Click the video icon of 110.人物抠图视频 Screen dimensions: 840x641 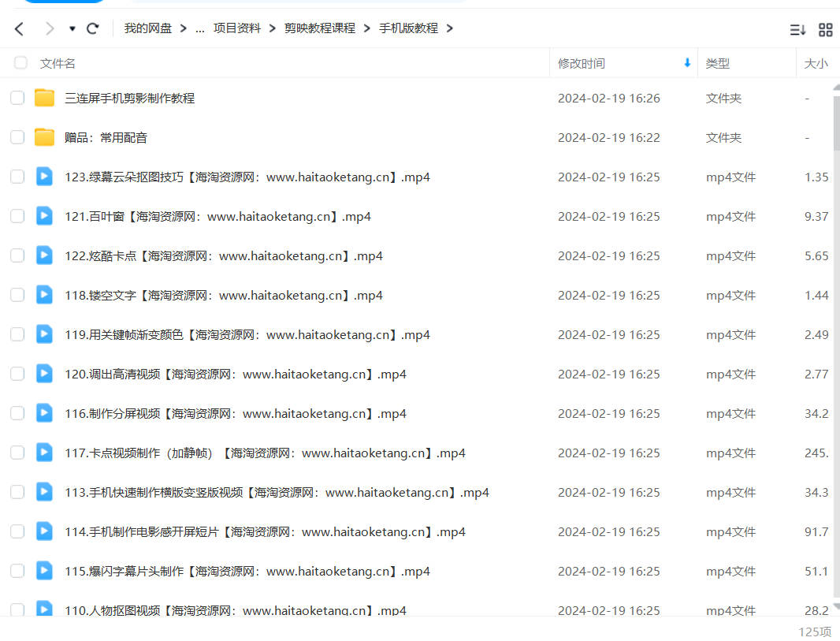point(44,609)
